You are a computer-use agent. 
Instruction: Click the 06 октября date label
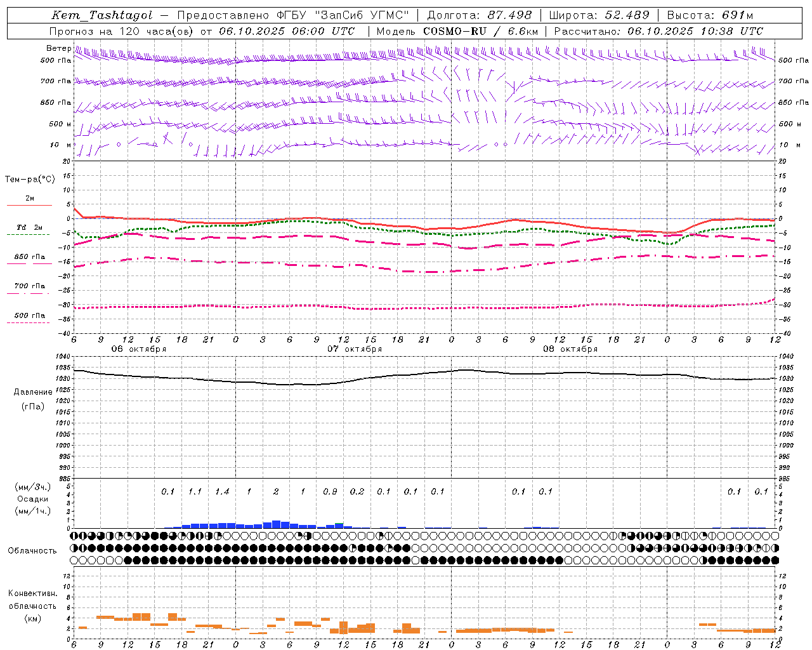(x=138, y=349)
